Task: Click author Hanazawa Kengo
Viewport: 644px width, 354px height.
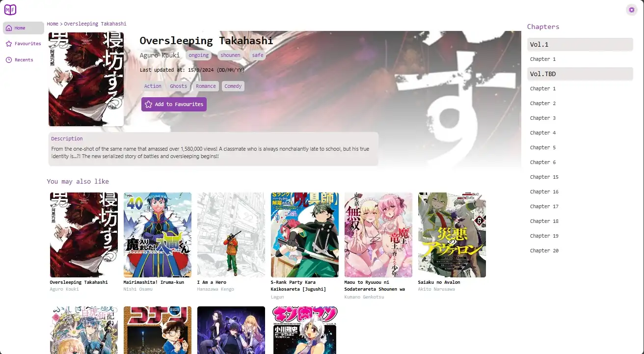Action: tap(215, 289)
